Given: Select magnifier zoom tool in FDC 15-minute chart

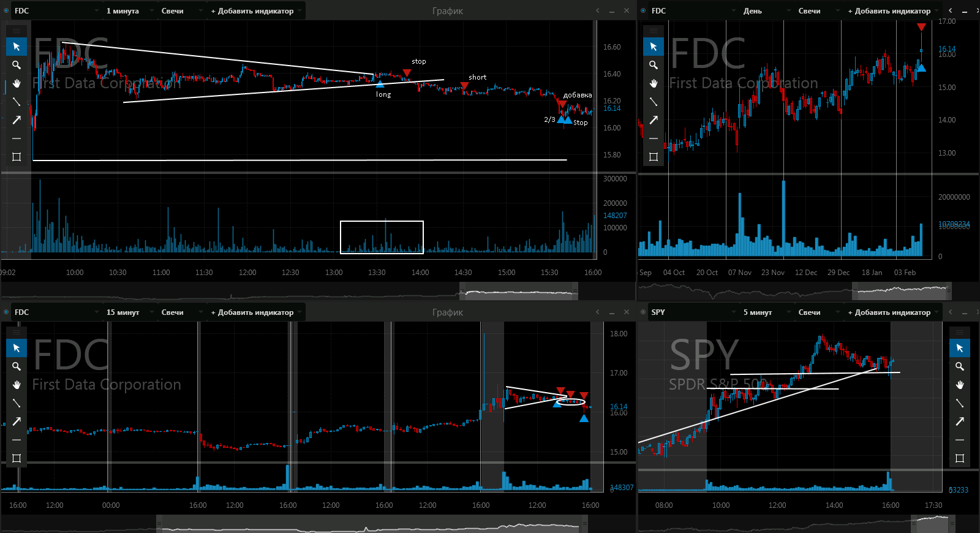Looking at the screenshot, I should tap(17, 366).
